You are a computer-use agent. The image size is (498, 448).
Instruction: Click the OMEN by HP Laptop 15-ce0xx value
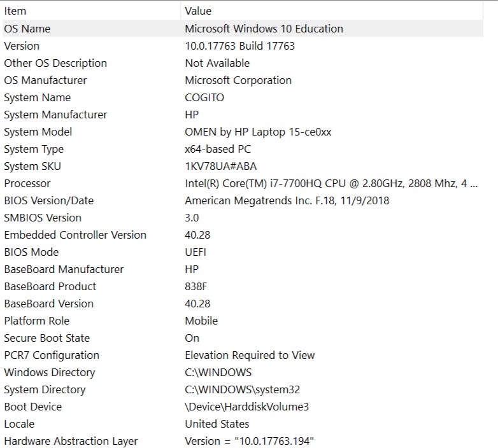click(x=258, y=131)
